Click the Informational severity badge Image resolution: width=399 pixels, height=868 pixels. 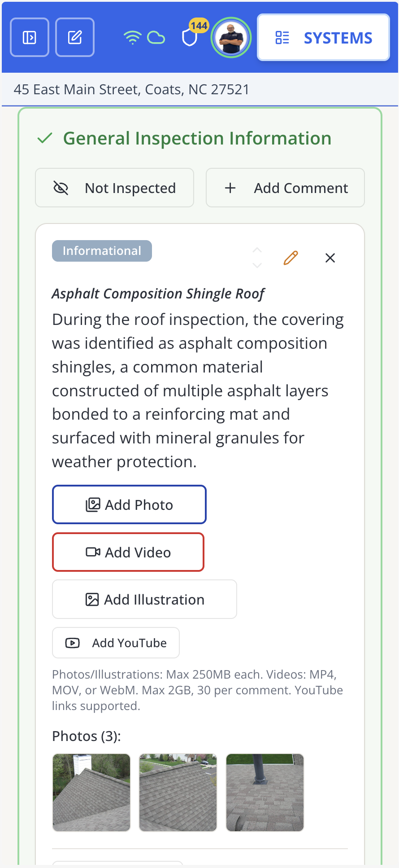coord(102,251)
